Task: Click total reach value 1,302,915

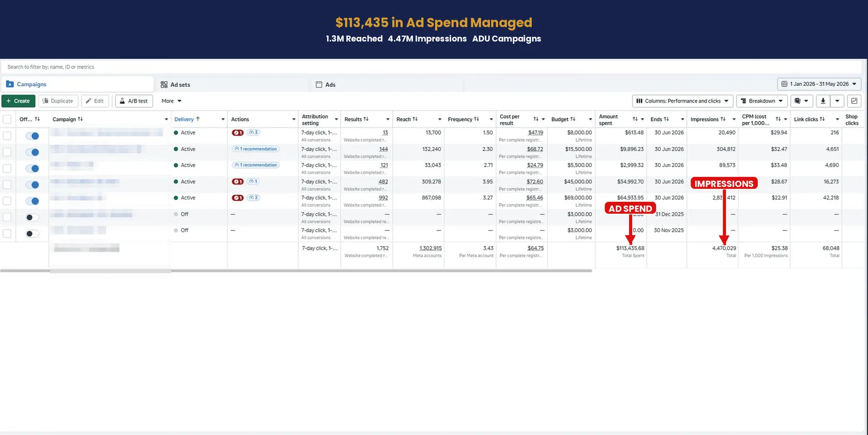Action: pos(430,248)
